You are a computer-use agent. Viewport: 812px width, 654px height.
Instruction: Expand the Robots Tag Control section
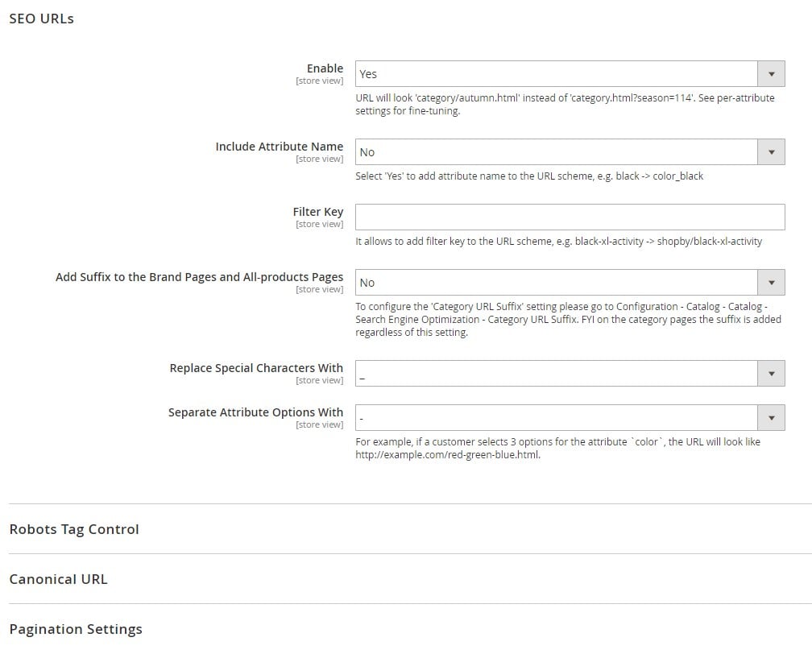(x=74, y=529)
